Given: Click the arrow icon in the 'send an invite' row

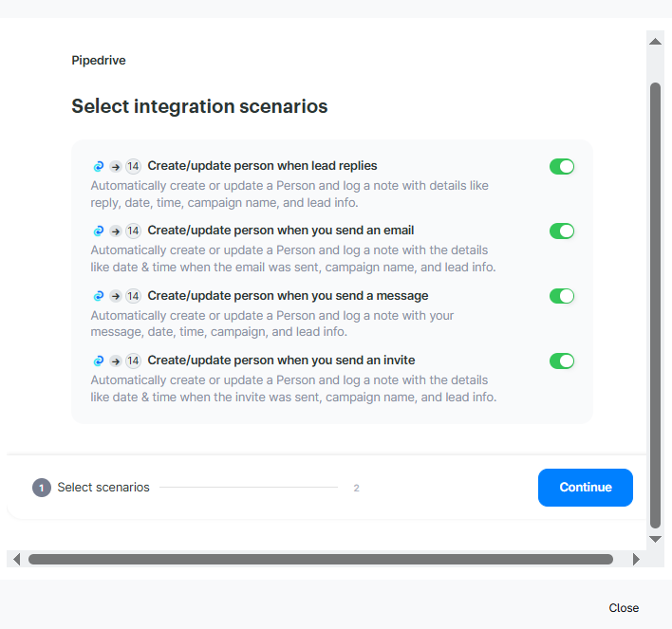Looking at the screenshot, I should coord(116,361).
